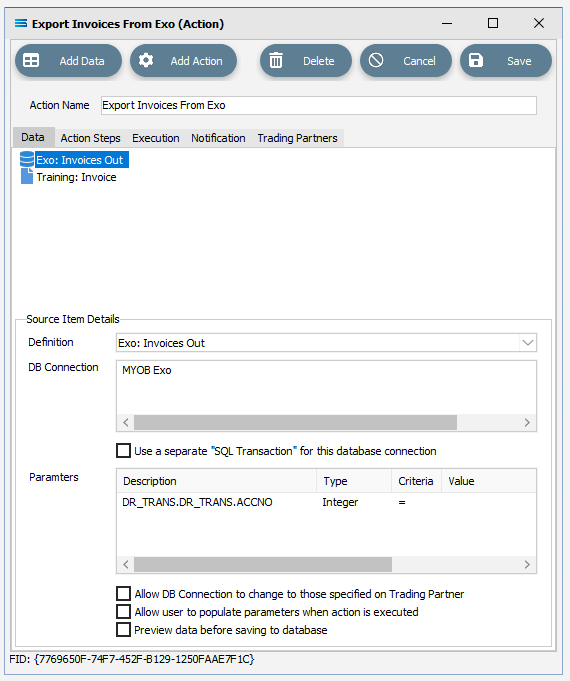Toggle Allow user to populate parameters option
The height and width of the screenshot is (681, 570).
(x=123, y=612)
